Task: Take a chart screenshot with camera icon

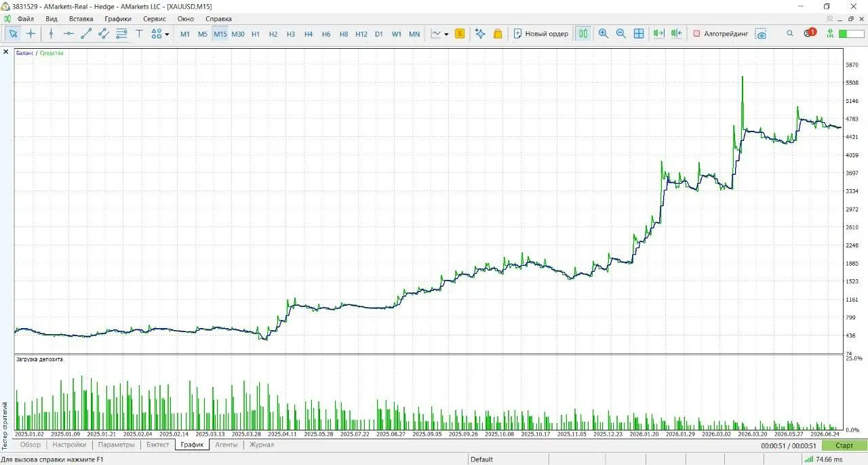Action: pos(761,34)
